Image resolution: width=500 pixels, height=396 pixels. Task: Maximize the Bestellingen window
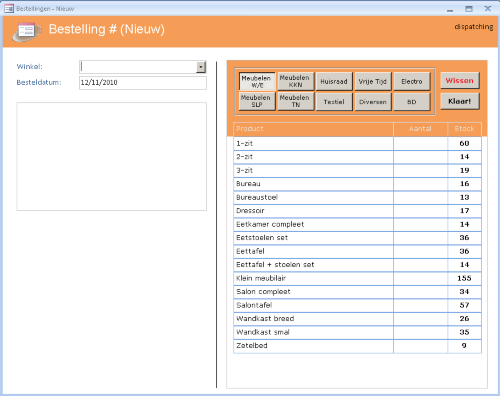click(x=469, y=9)
